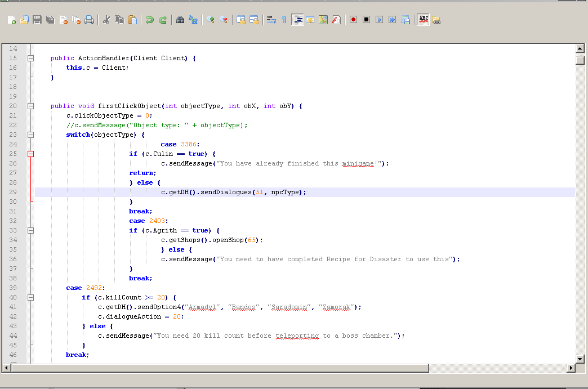Zoom in on the editor text
Viewport: 588px width, 389px height.
211,20
